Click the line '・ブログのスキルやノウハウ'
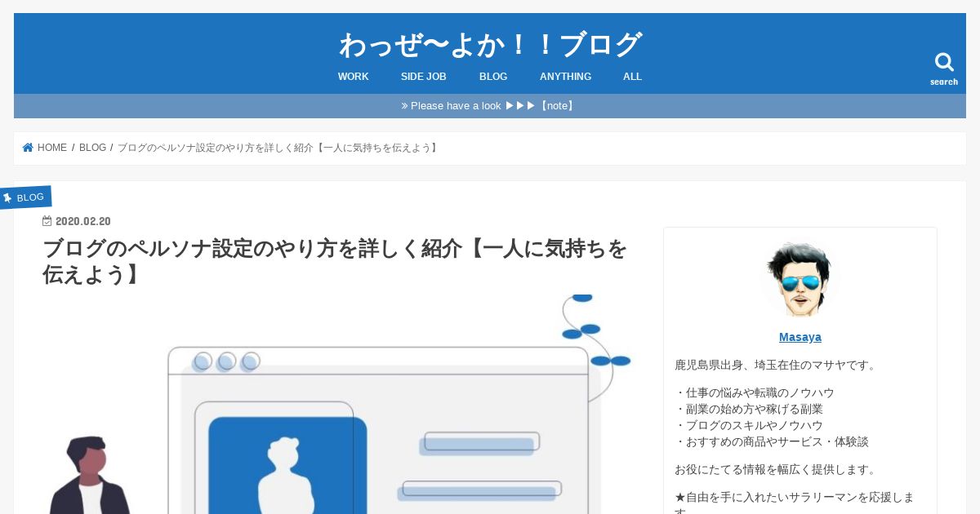The width and height of the screenshot is (980, 514). point(749,425)
